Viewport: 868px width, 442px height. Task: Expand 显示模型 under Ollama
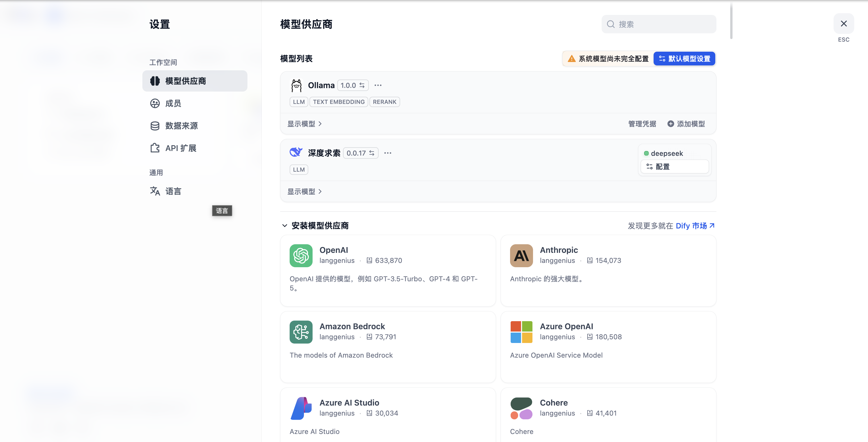tap(304, 124)
